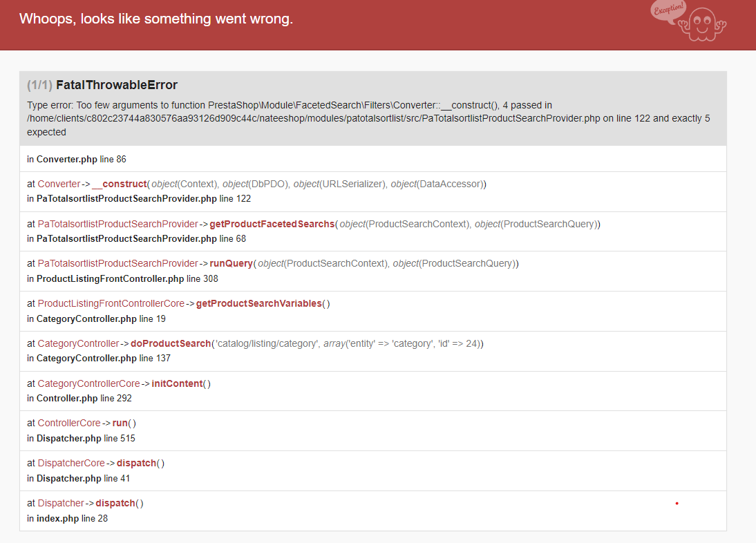The width and height of the screenshot is (756, 543).
Task: Click 'Dispatcher.php line 41' text
Action: 84,478
